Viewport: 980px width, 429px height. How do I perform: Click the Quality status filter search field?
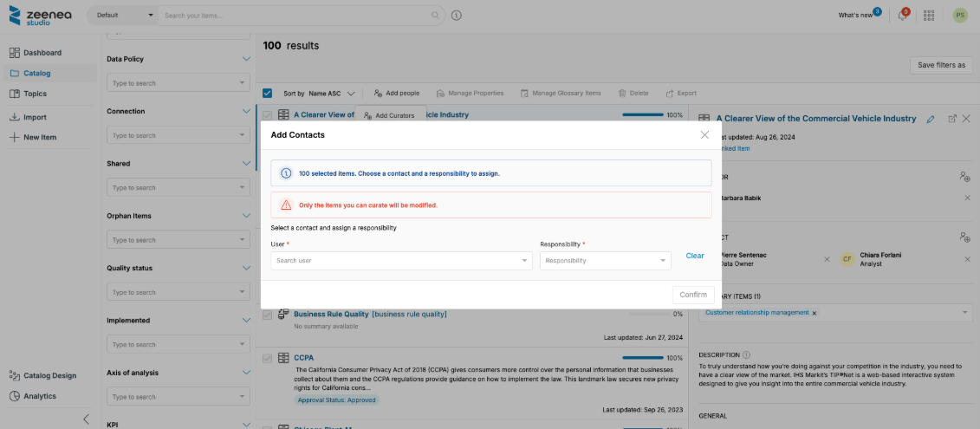coord(173,293)
